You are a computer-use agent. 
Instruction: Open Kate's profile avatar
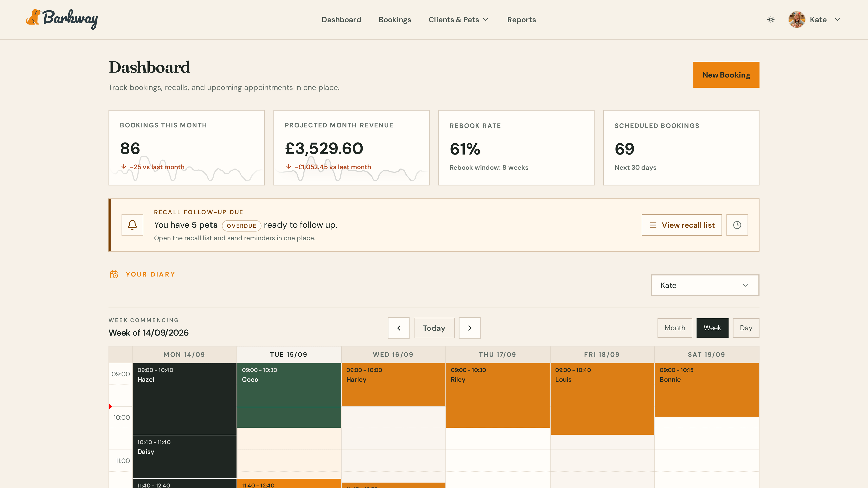coord(797,19)
